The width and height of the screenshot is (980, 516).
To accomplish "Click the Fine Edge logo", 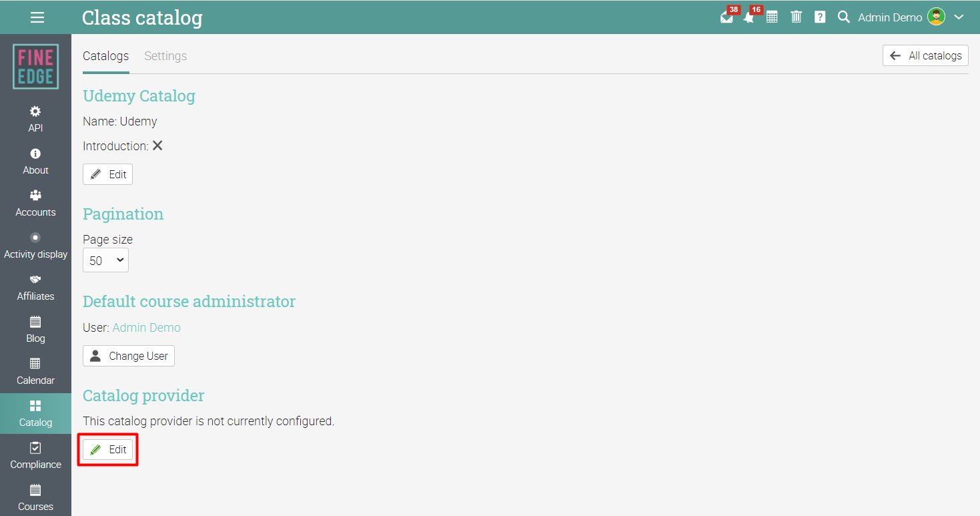I will click(x=35, y=67).
